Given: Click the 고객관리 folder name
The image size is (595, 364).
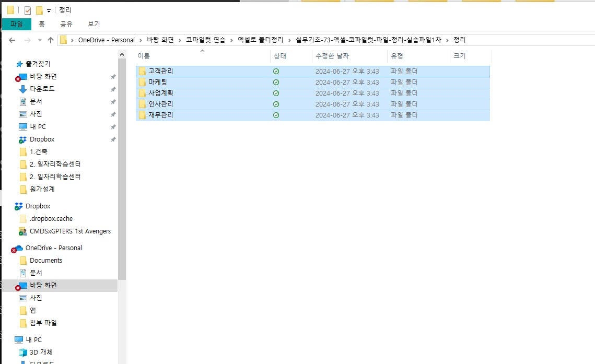Looking at the screenshot, I should 160,71.
